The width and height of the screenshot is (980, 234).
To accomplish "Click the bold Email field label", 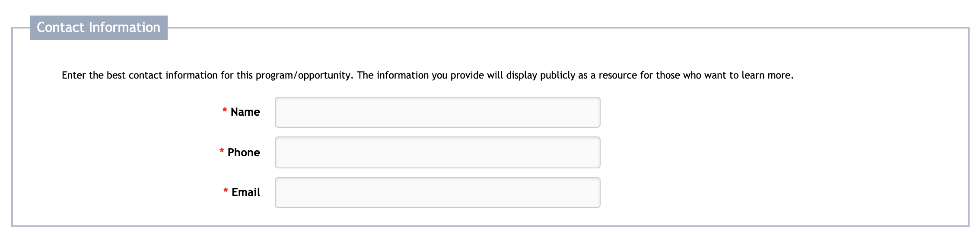I will (245, 193).
